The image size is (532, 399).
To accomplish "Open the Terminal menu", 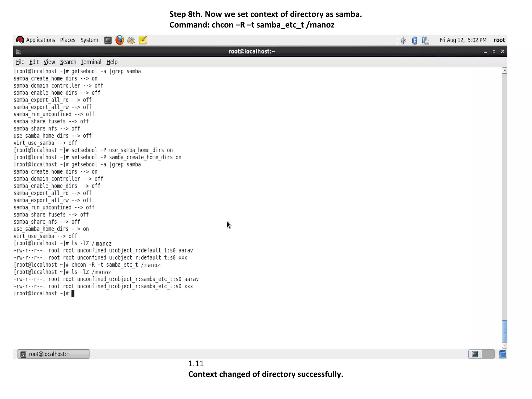I will click(x=91, y=62).
